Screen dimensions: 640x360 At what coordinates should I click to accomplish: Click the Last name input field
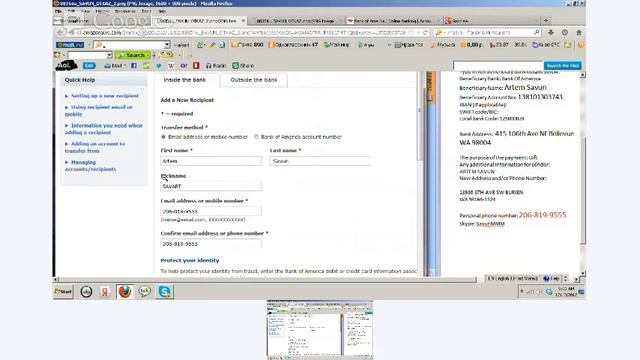click(x=320, y=161)
